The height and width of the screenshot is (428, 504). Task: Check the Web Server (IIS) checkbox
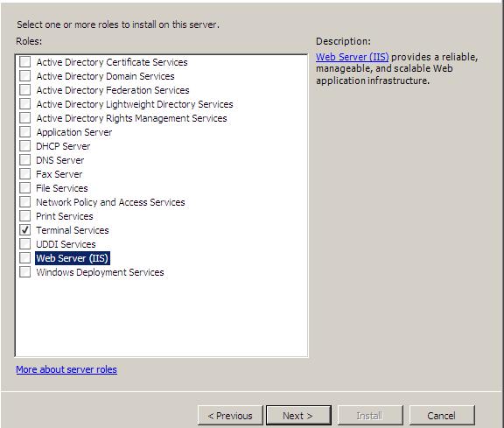pos(24,257)
